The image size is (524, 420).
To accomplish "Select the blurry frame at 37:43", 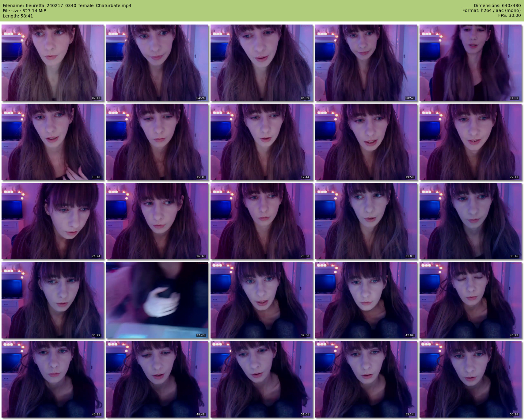I will click(x=157, y=300).
